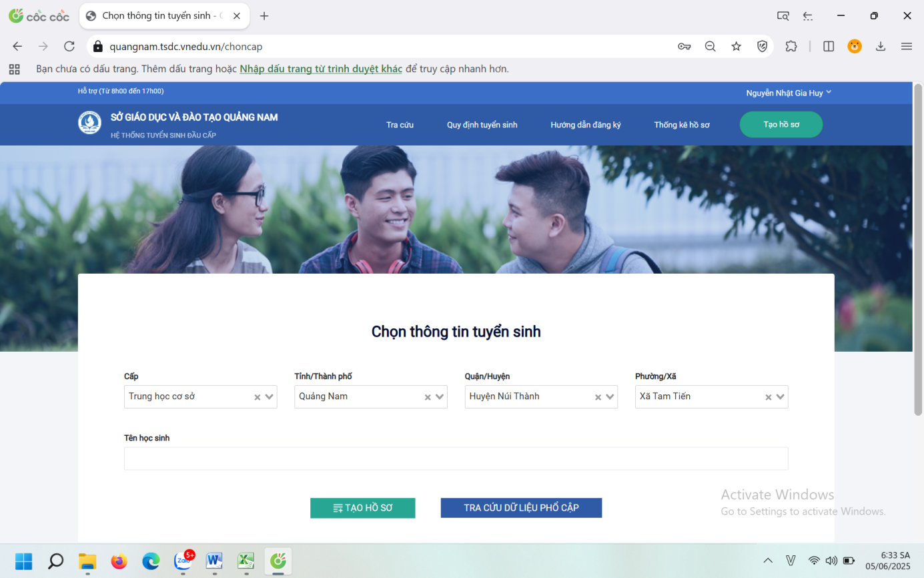Expand the Quận/Huyện dropdown arrow
This screenshot has width=924, height=578.
[x=610, y=396]
